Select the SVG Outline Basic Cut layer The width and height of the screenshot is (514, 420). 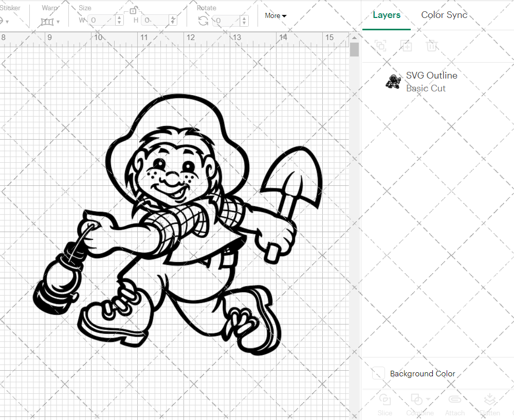pos(432,82)
